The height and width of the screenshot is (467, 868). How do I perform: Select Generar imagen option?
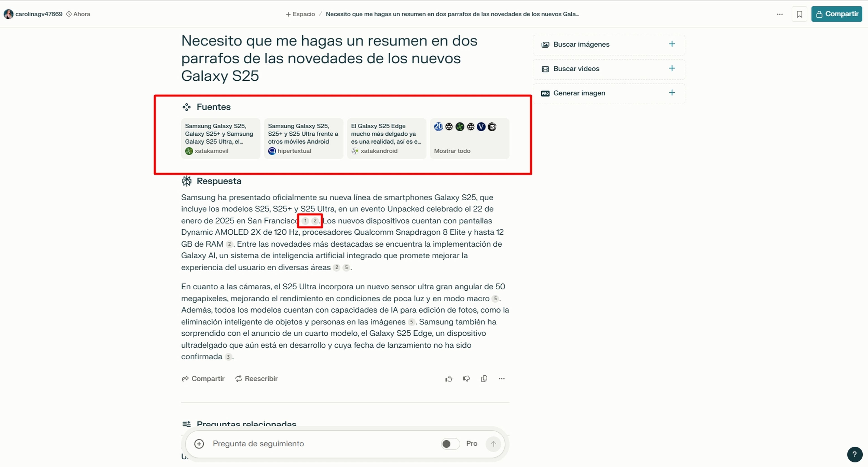pos(609,93)
